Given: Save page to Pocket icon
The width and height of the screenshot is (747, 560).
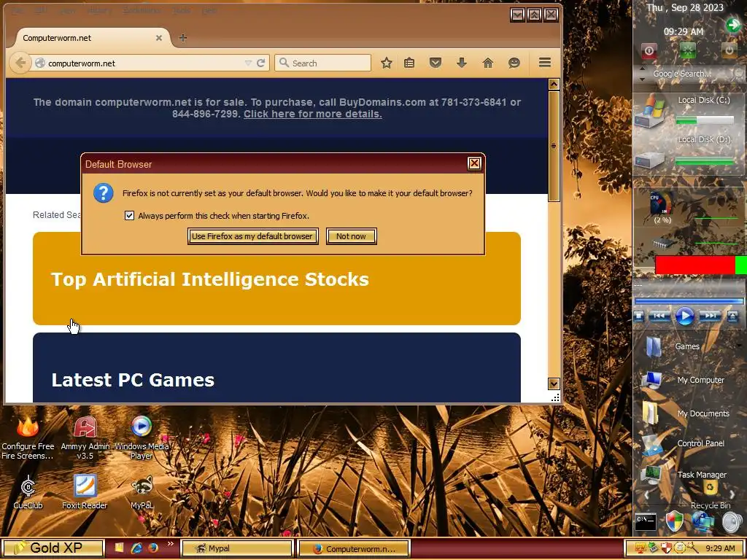Looking at the screenshot, I should 436,63.
